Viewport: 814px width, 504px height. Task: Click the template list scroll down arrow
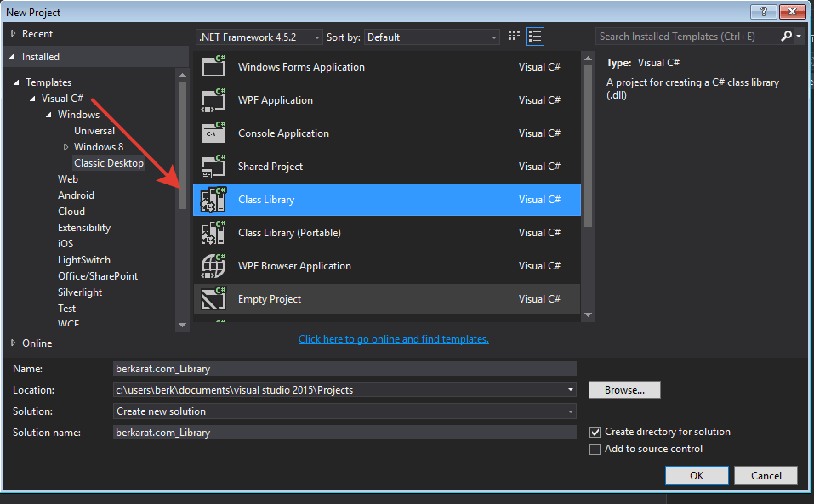(x=588, y=314)
